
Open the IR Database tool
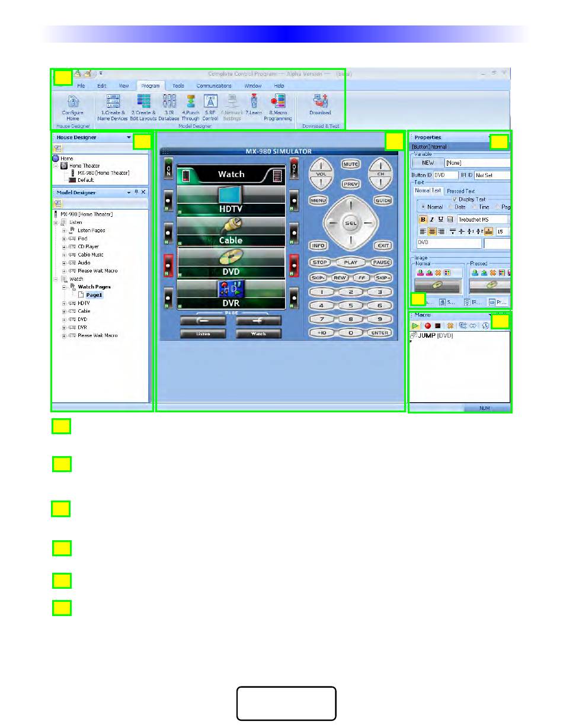169,107
